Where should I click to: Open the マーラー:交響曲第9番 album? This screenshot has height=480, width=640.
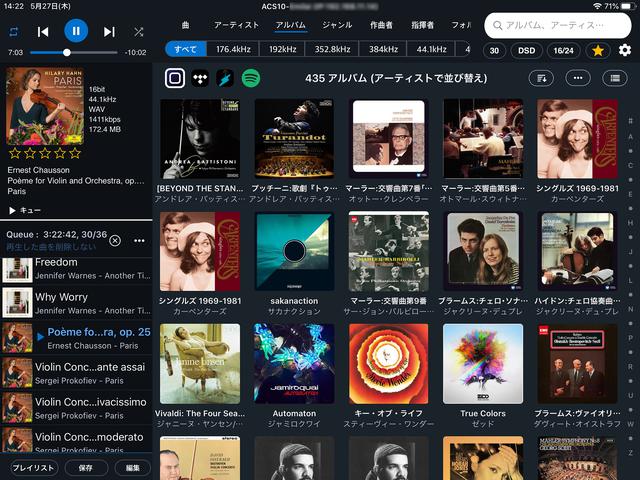point(389,251)
